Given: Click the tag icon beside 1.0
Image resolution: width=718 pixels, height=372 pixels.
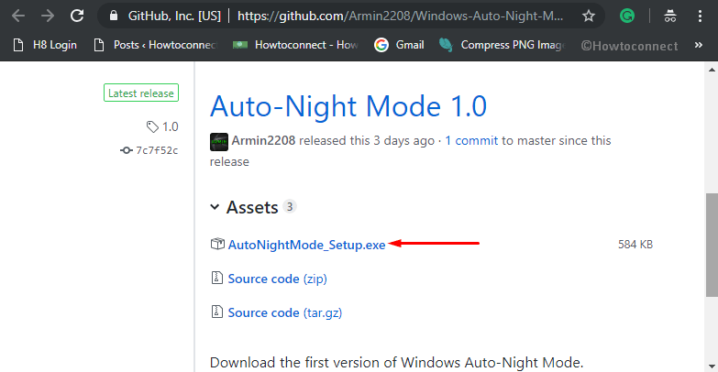Looking at the screenshot, I should (x=152, y=127).
